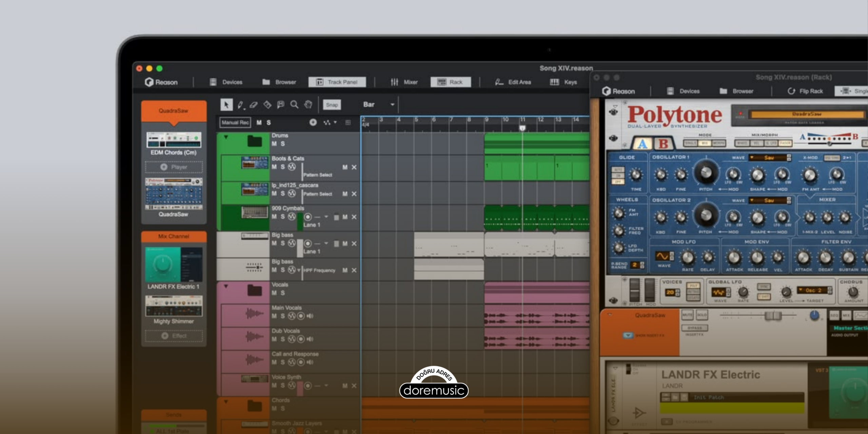Delete the 909 Cymbals Lane 1
The height and width of the screenshot is (434, 868).
click(354, 217)
